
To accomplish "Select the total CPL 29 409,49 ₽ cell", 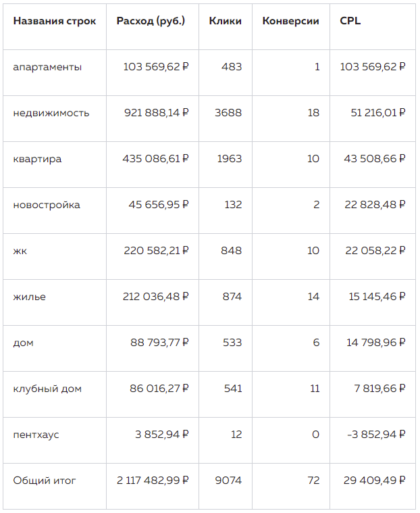I will 373,481.
